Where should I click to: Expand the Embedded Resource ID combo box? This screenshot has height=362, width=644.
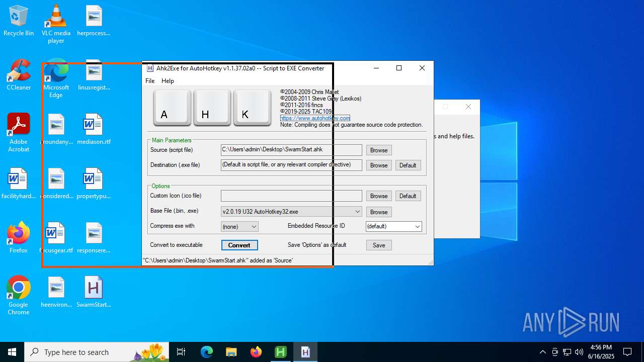tap(393, 227)
